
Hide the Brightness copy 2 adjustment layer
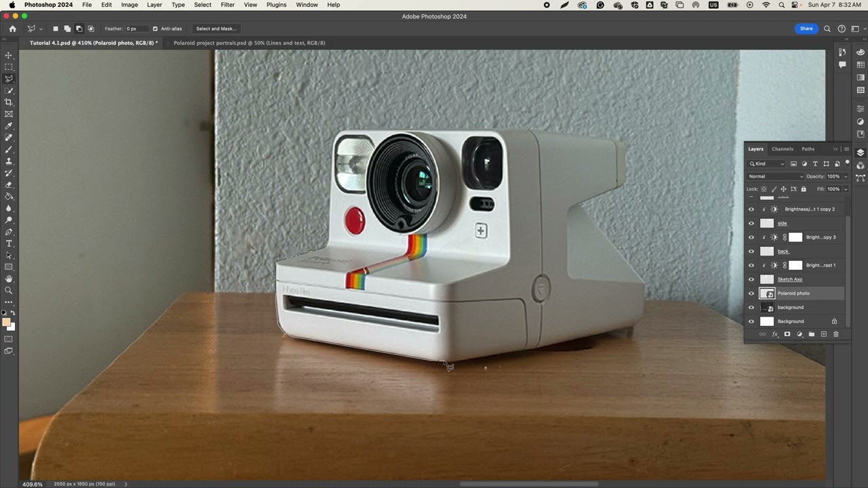click(x=751, y=209)
